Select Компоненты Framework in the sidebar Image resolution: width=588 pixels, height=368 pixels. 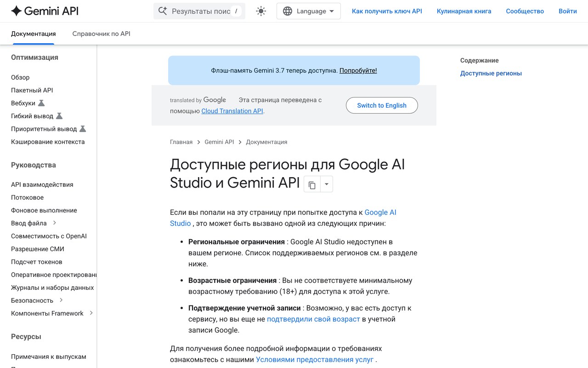(x=47, y=313)
